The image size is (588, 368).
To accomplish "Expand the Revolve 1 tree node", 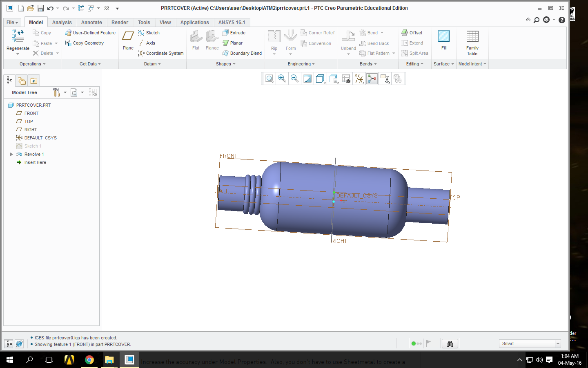I will (11, 154).
